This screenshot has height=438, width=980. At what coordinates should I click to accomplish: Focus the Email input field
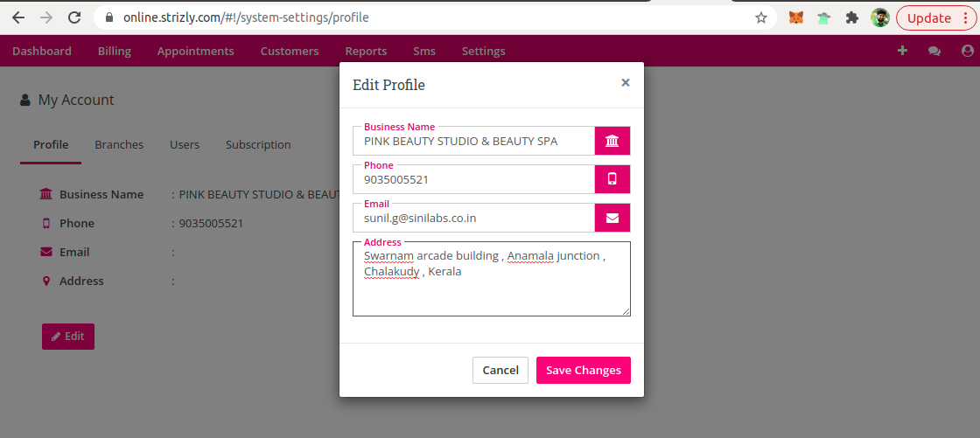click(x=473, y=218)
